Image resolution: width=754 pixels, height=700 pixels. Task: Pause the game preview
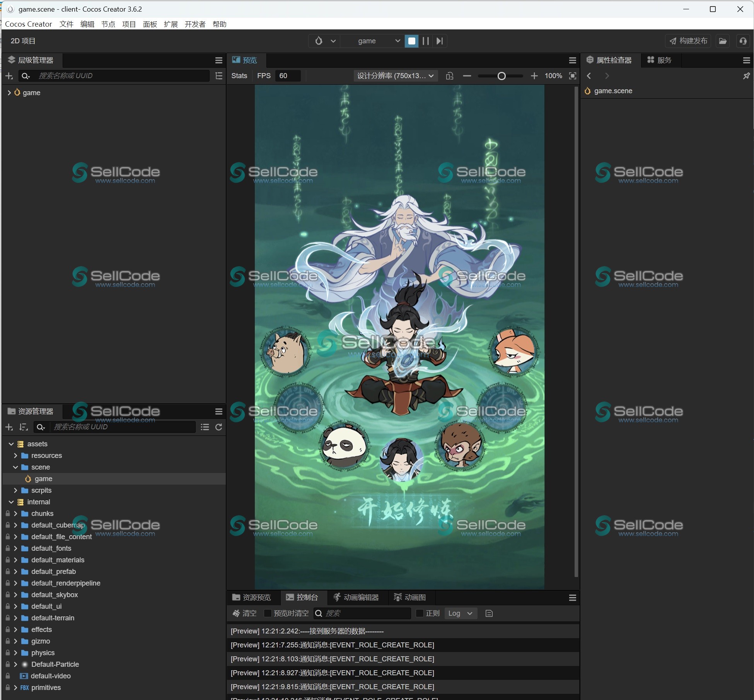(425, 41)
